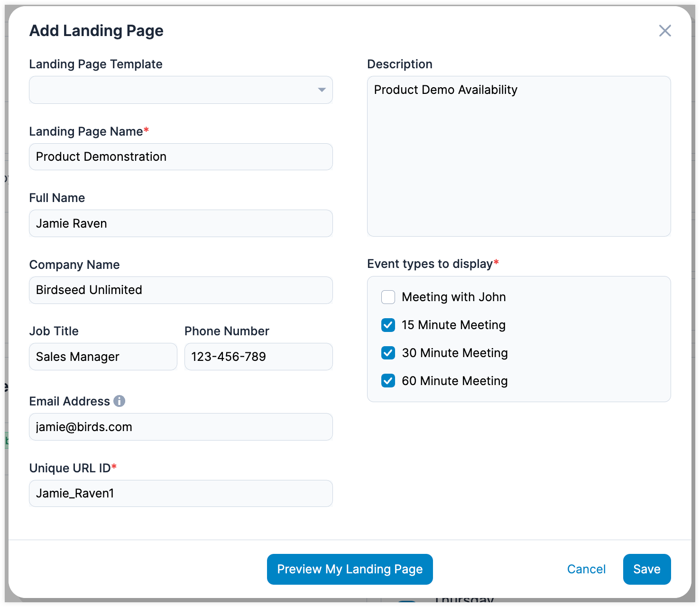Click the Job Title text field

tap(103, 357)
